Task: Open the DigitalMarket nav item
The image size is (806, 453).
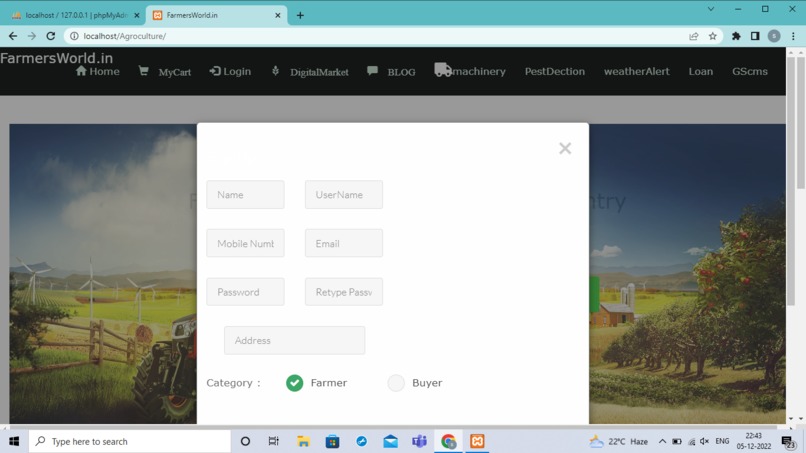Action: [x=310, y=71]
